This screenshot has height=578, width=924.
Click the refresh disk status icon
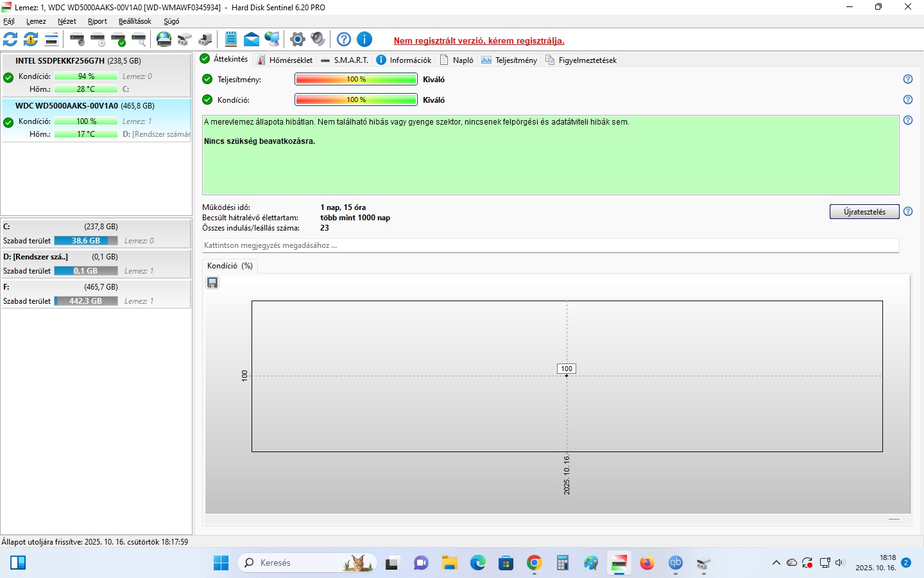point(10,39)
